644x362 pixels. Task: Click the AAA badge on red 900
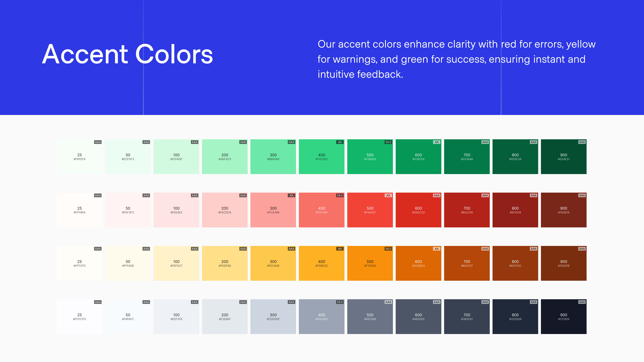pyautogui.click(x=582, y=195)
